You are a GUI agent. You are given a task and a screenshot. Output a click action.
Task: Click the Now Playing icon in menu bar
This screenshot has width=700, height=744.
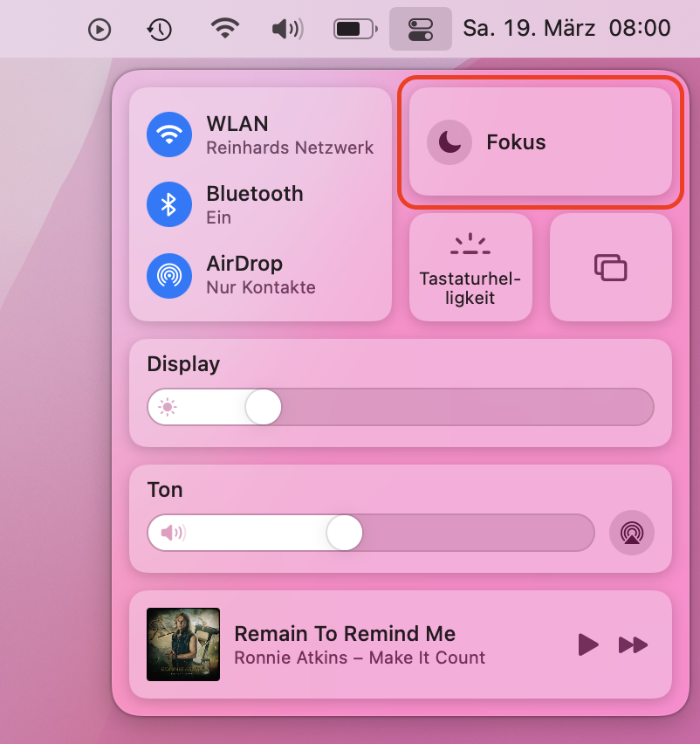click(x=100, y=30)
